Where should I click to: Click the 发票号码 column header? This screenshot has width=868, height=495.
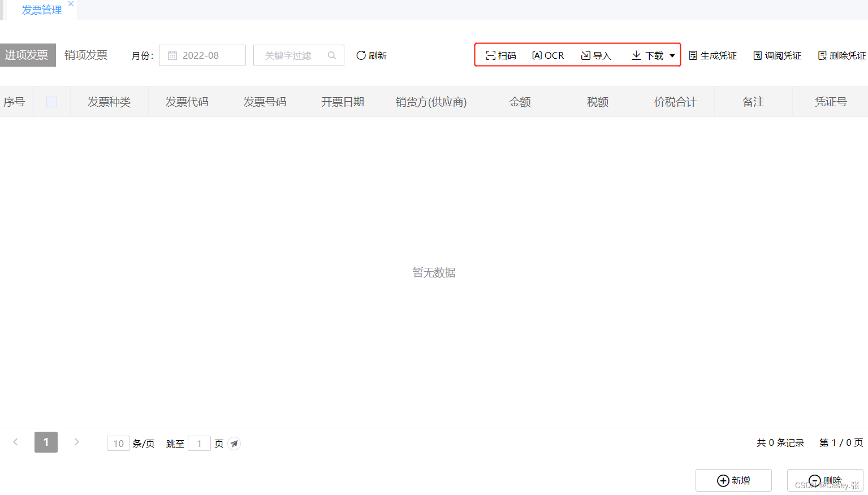[265, 102]
